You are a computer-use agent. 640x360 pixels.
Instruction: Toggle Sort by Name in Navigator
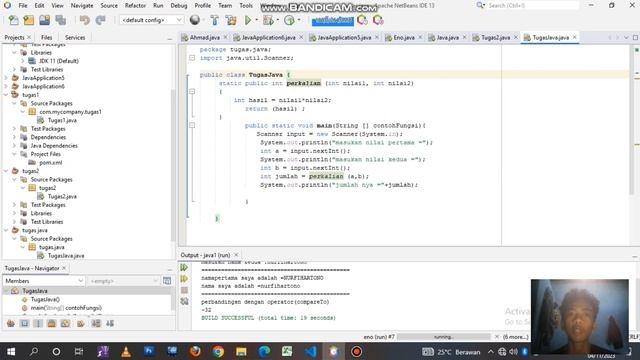click(x=96, y=323)
